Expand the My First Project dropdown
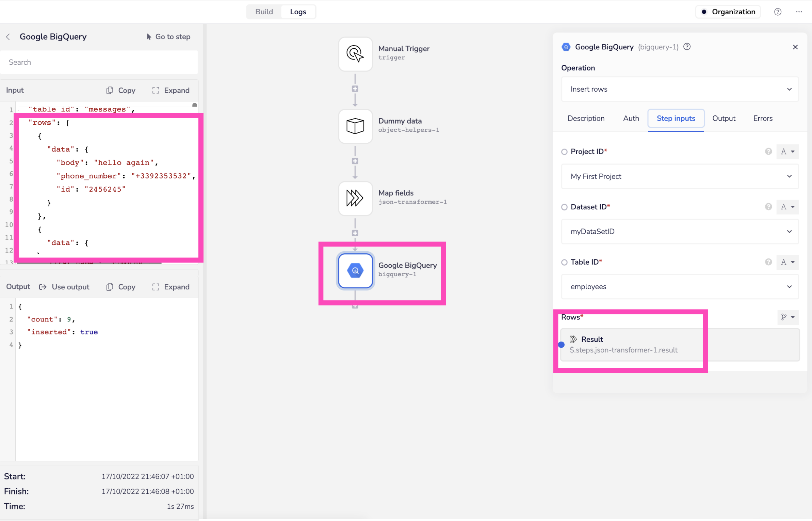The image size is (812, 521). 679,176
